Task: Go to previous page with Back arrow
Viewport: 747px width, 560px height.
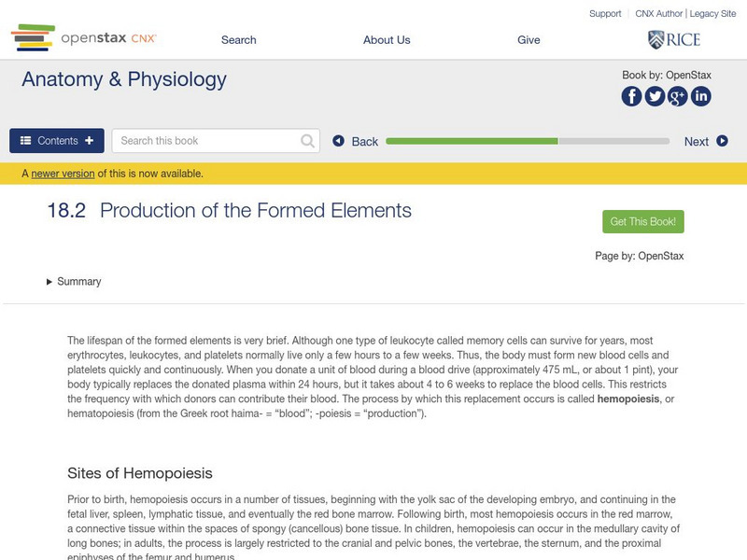Action: (x=356, y=141)
